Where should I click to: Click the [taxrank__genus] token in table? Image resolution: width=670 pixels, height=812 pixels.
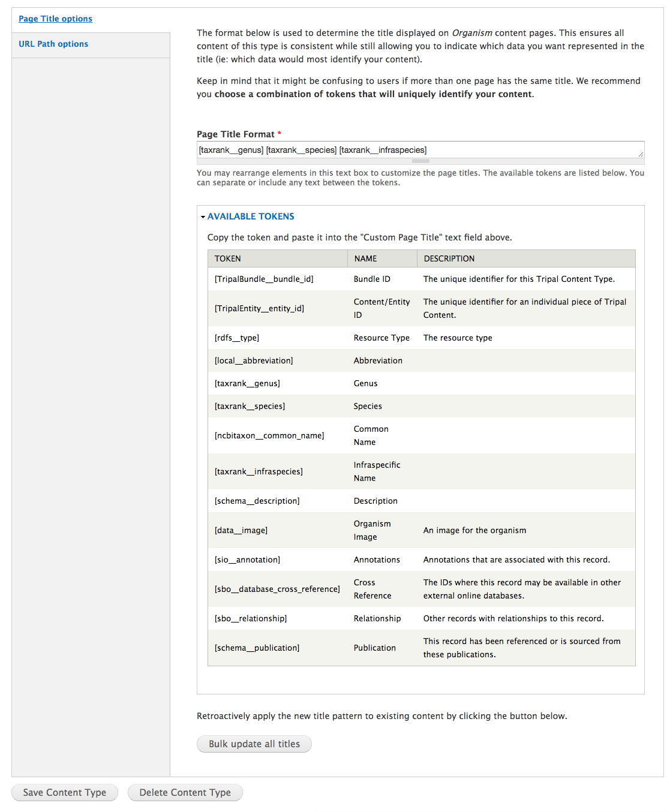tap(247, 383)
